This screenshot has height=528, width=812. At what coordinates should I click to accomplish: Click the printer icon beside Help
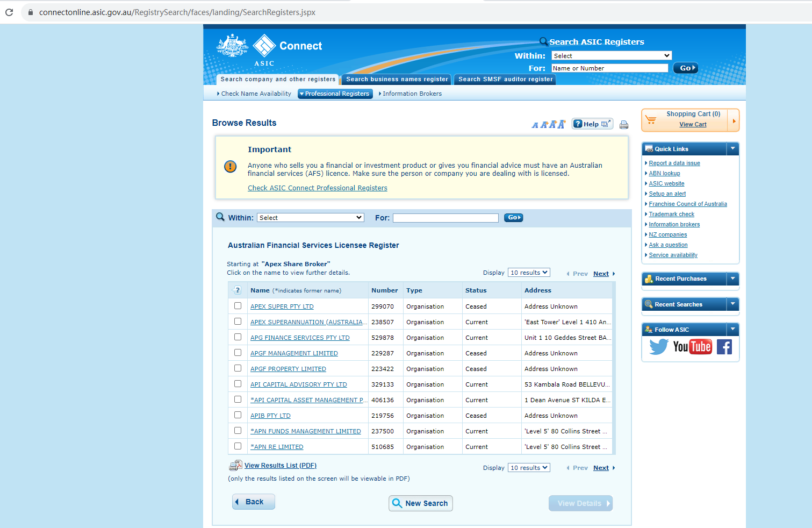624,125
